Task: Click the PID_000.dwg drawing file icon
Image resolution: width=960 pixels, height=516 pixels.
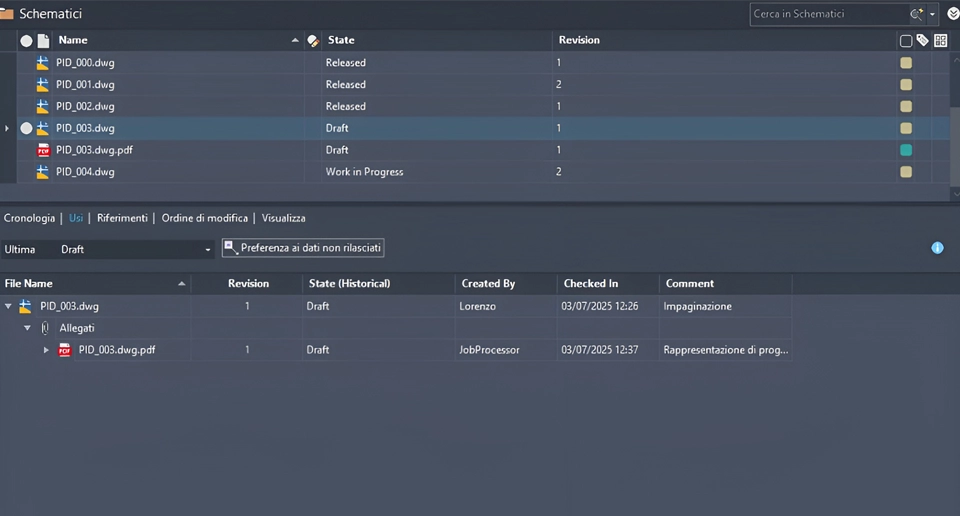Action: click(42, 62)
